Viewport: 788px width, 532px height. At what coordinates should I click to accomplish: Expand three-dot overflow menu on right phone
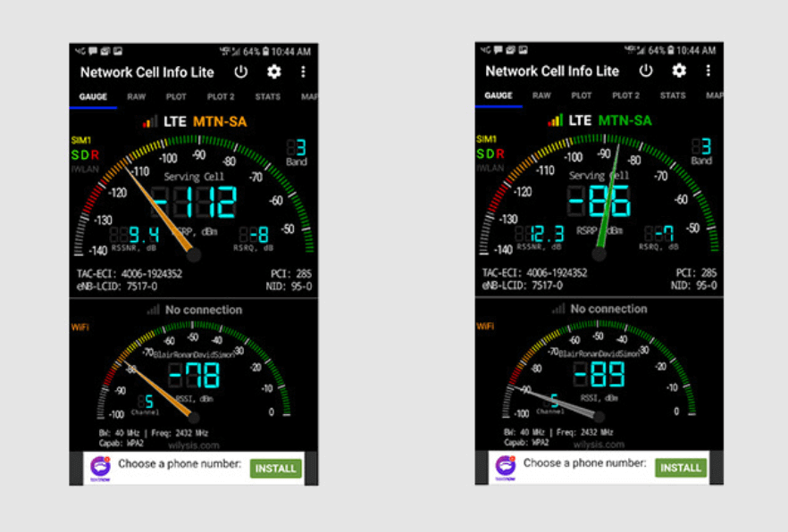tap(708, 71)
